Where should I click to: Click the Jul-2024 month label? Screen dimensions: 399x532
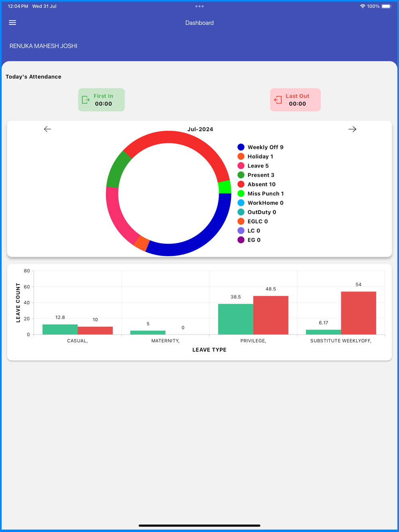click(200, 129)
